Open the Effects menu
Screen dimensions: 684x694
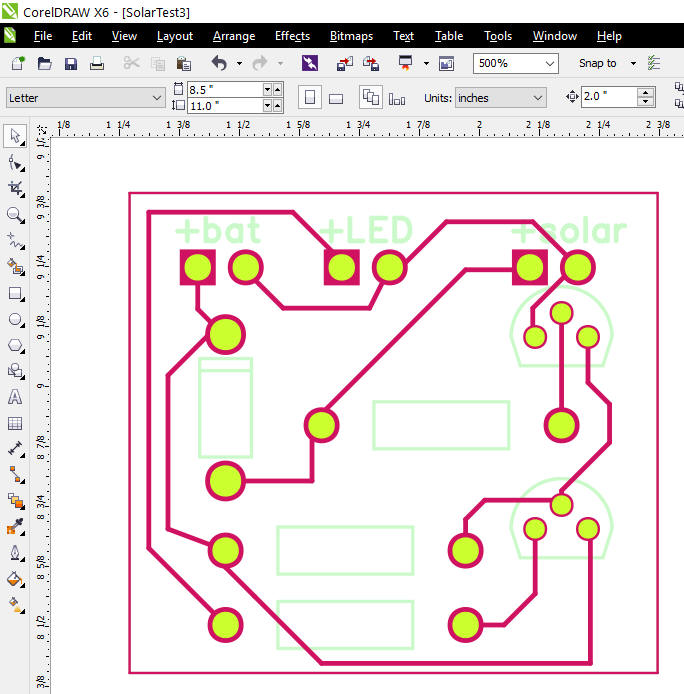tap(292, 36)
